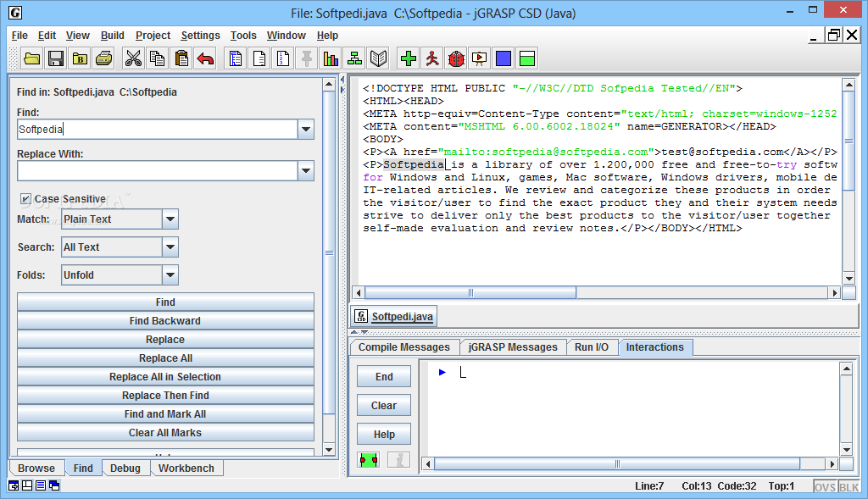Click the editor horizontal scrollbar thumb
868x499 pixels.
click(470, 292)
